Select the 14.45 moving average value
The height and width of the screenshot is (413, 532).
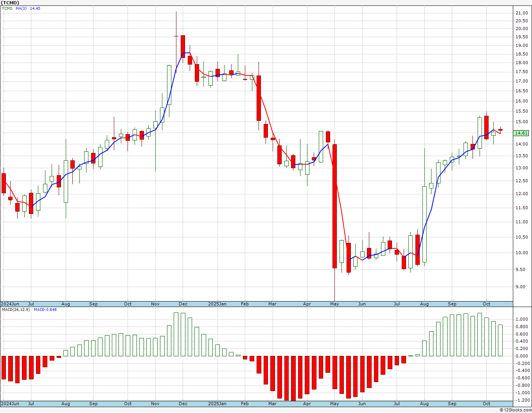click(35, 8)
